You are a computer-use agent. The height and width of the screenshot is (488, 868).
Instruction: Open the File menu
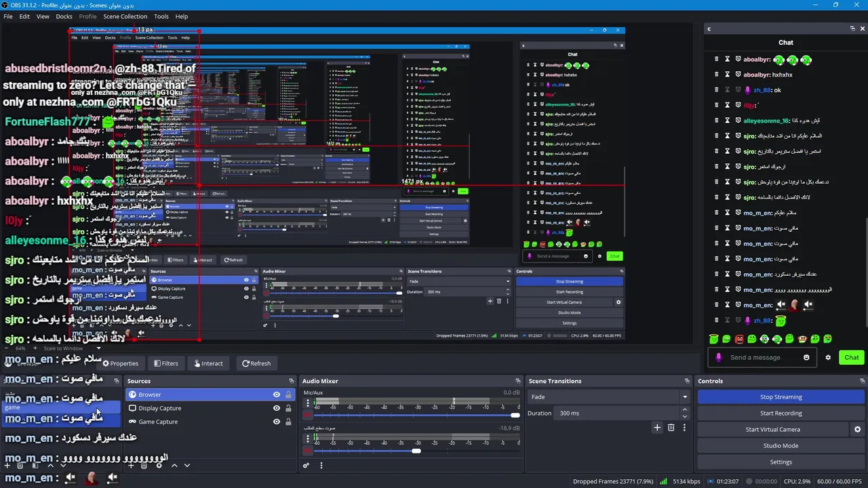pyautogui.click(x=8, y=16)
